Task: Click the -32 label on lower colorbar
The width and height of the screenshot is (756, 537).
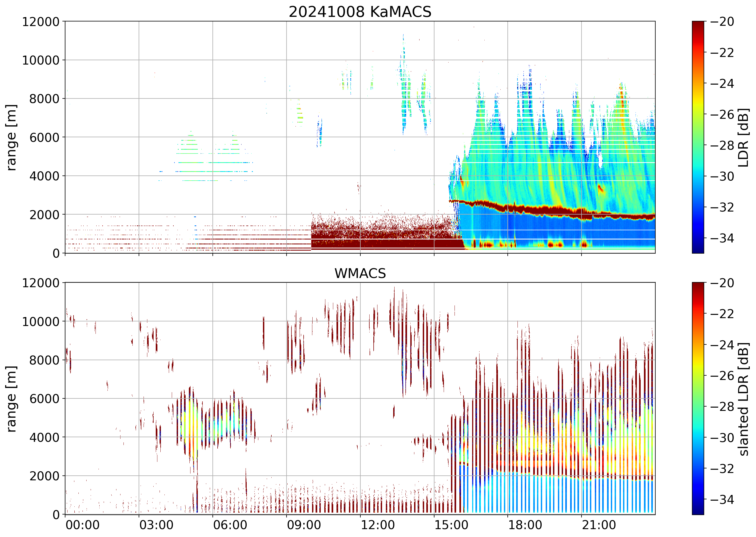Action: (722, 469)
